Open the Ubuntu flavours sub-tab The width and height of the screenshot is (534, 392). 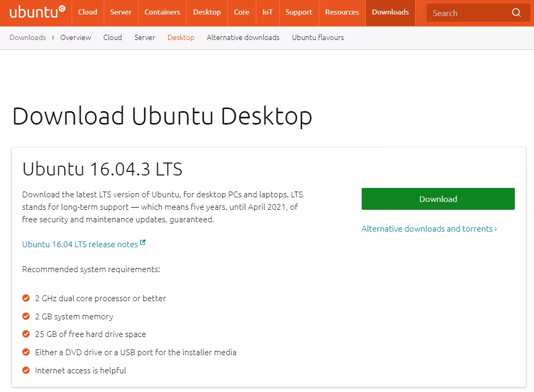tap(318, 37)
